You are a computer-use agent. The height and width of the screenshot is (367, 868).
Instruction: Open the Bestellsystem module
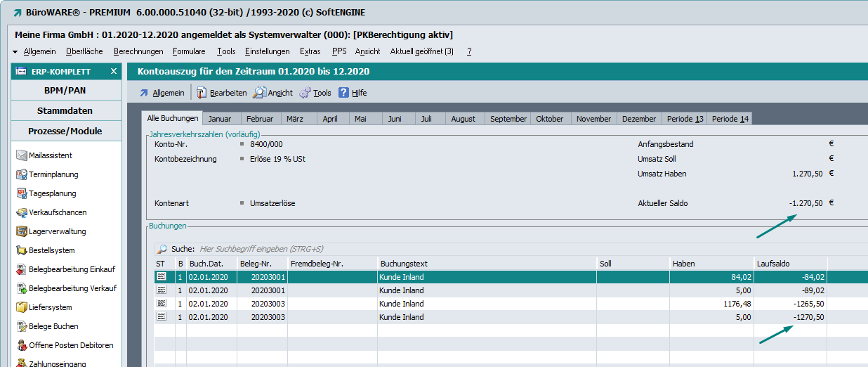point(51,250)
